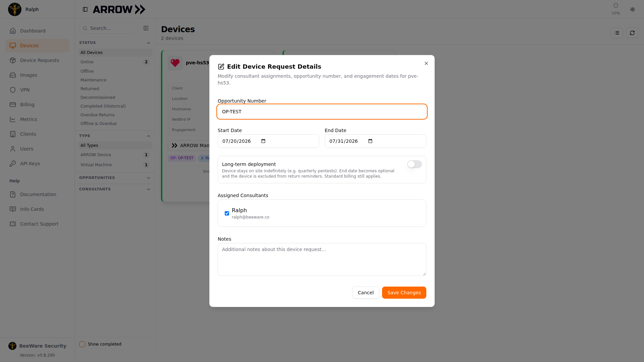644x362 pixels.
Task: Filter devices by Online status
Action: click(x=115, y=62)
